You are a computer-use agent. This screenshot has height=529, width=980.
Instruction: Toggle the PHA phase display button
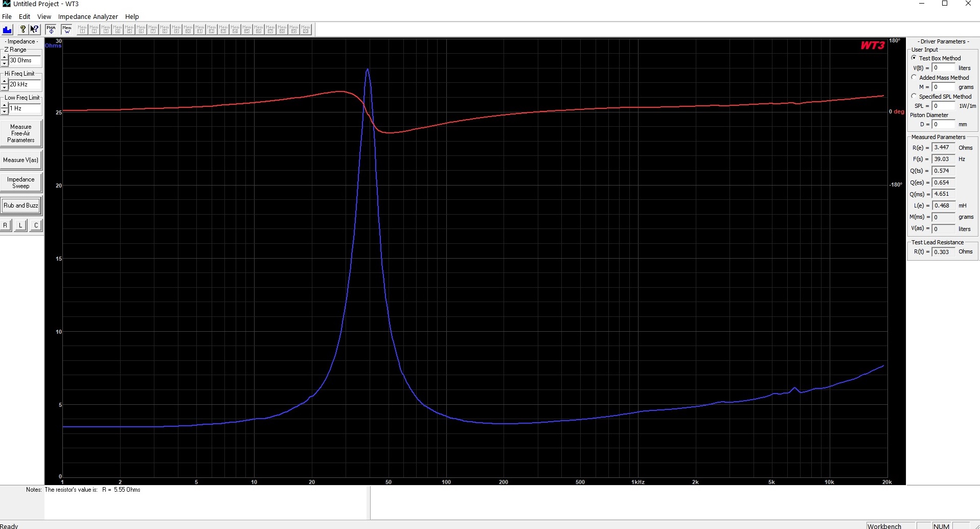pos(51,29)
